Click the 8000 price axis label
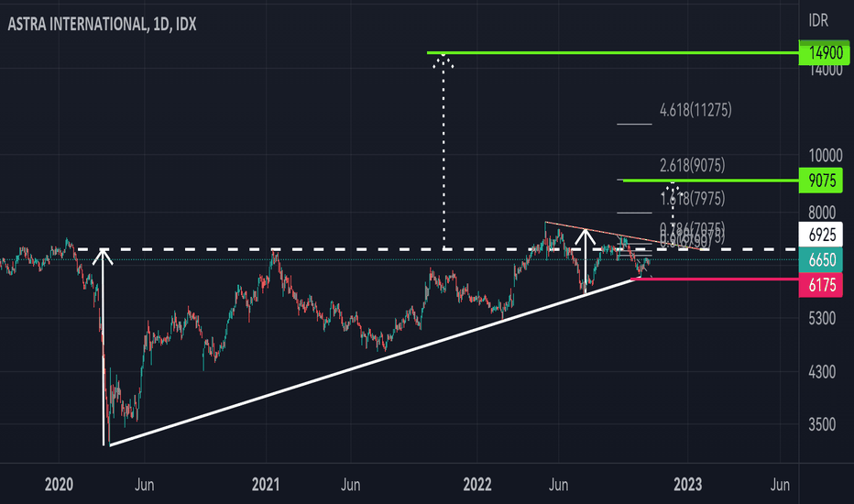Viewport: 854px width, 504px height. 822,213
